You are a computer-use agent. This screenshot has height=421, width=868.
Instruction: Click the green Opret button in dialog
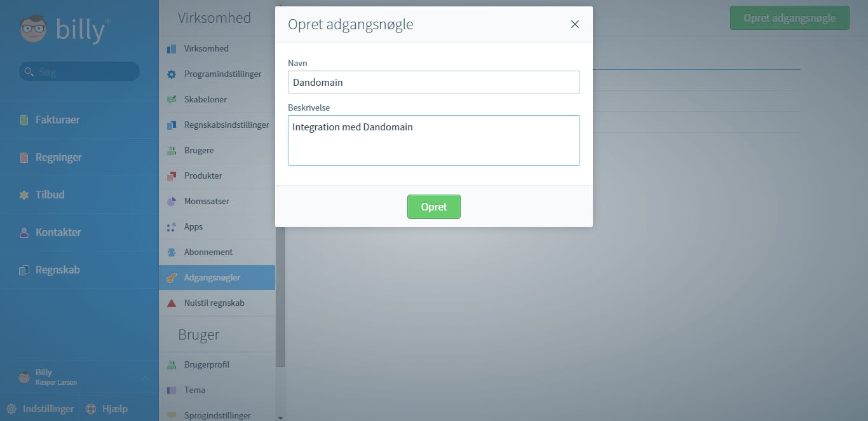click(434, 207)
